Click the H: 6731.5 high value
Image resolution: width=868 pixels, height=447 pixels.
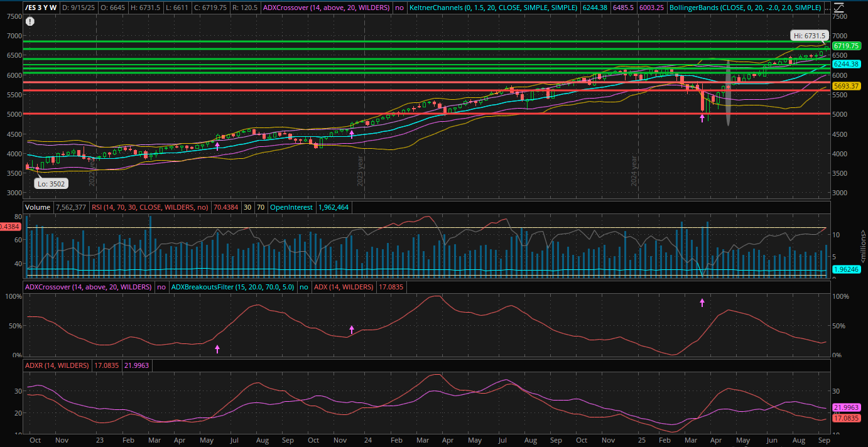tap(146, 8)
